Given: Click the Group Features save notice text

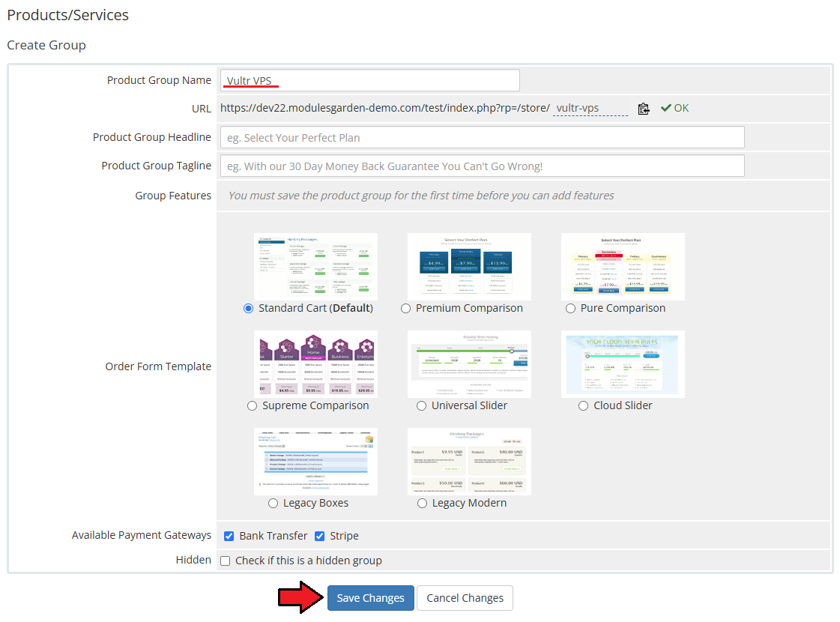Looking at the screenshot, I should [421, 196].
